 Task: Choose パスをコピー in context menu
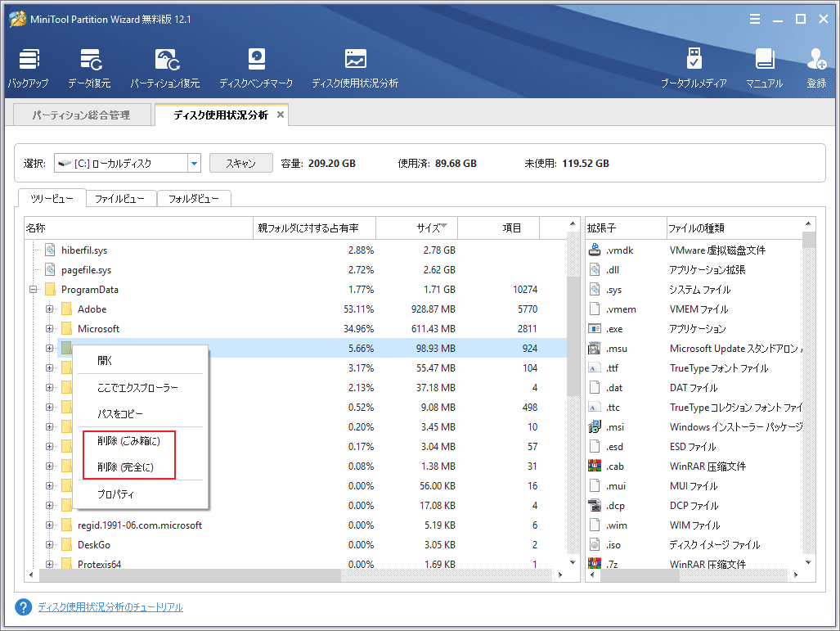pyautogui.click(x=141, y=413)
